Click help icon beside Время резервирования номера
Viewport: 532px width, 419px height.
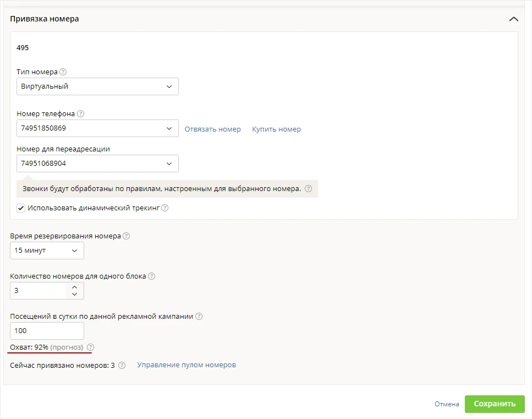pos(126,236)
